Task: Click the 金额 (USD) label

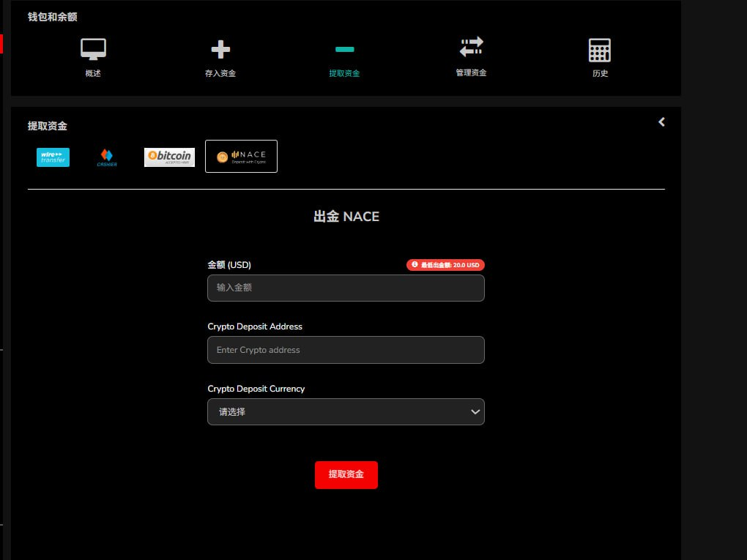Action: tap(229, 265)
